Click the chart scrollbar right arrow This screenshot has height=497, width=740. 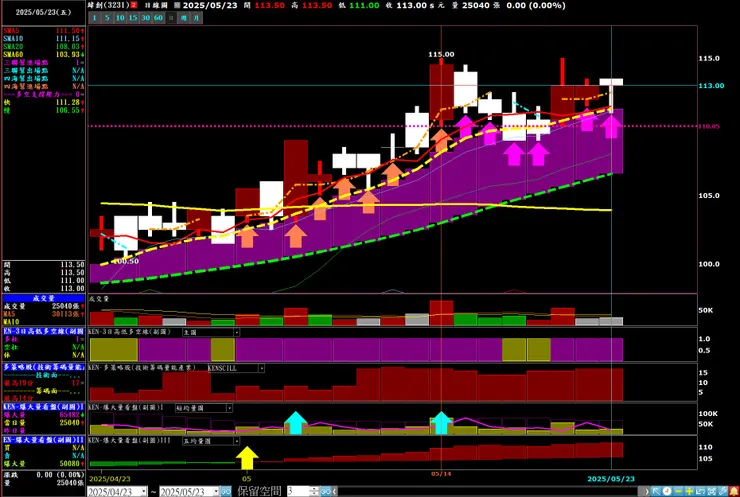[x=647, y=491]
